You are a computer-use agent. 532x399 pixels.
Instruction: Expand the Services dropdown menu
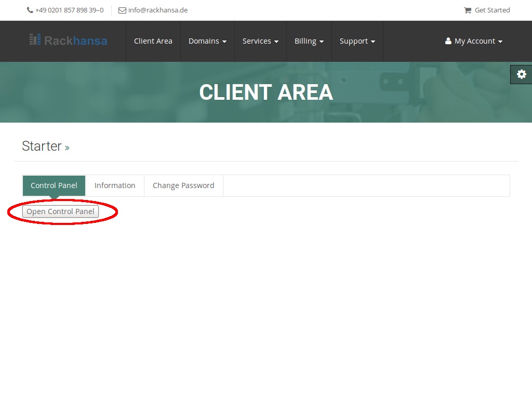pyautogui.click(x=260, y=41)
